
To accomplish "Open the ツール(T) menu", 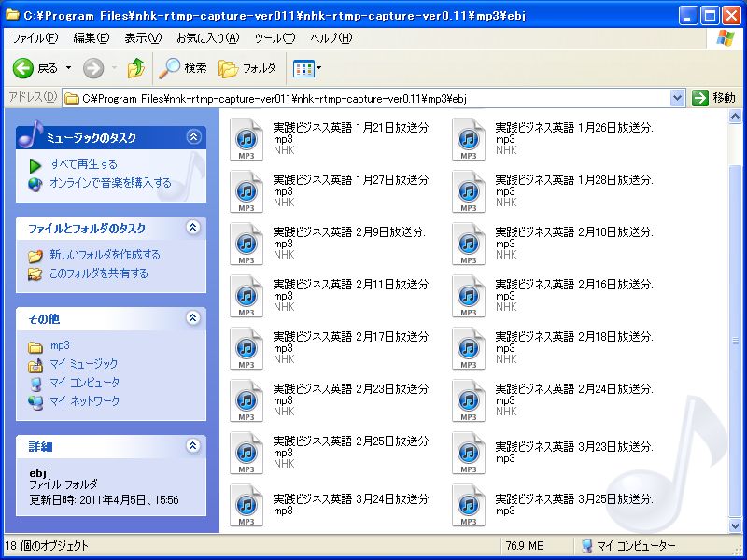I will click(275, 38).
